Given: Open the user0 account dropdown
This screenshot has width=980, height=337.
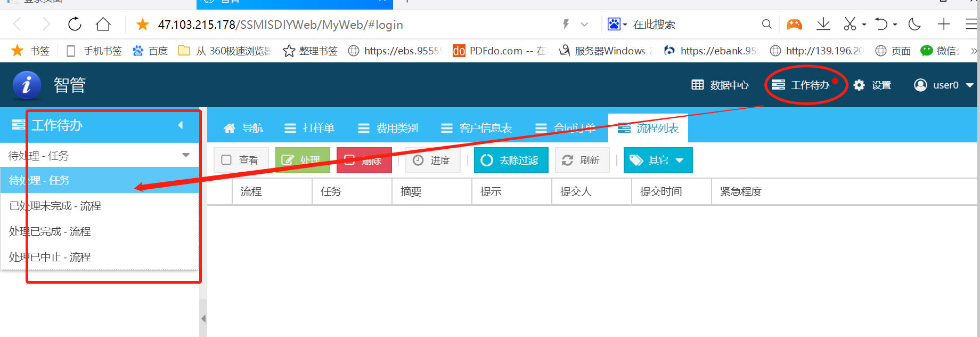Looking at the screenshot, I should coord(944,85).
